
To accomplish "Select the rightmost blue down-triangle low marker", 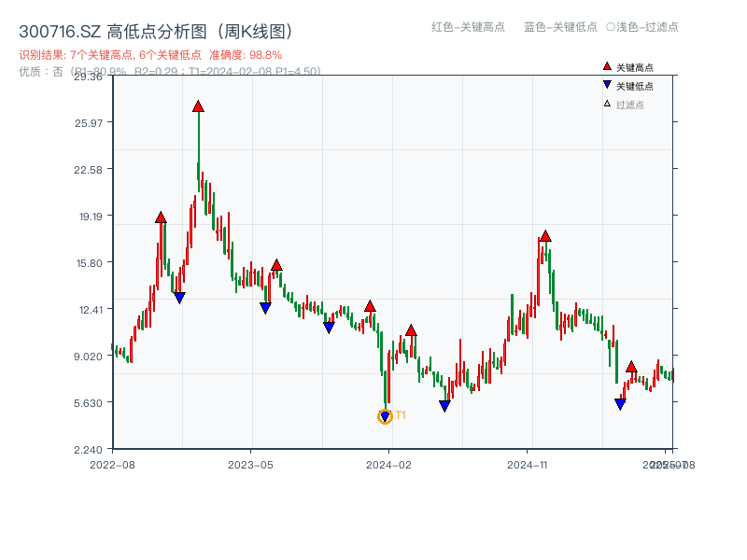I will pos(619,403).
